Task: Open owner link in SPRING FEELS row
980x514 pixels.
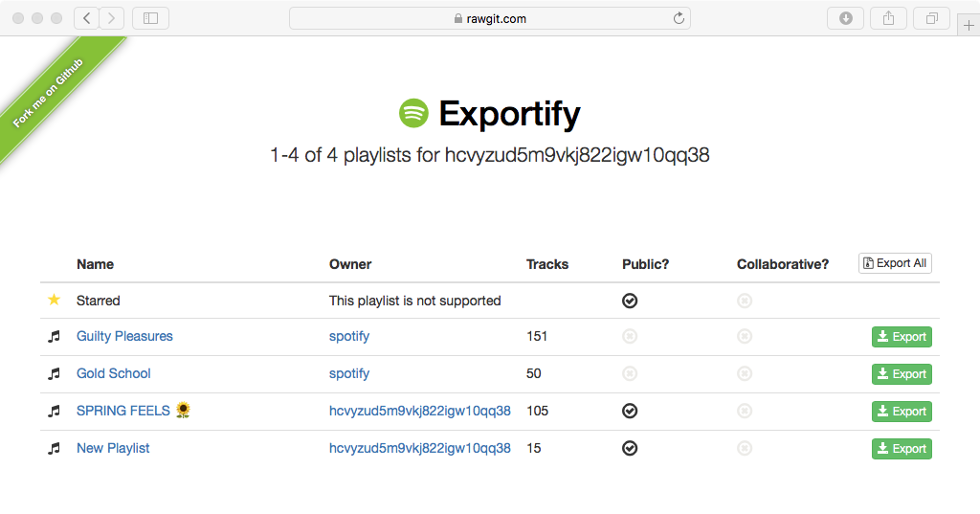Action: click(x=420, y=411)
